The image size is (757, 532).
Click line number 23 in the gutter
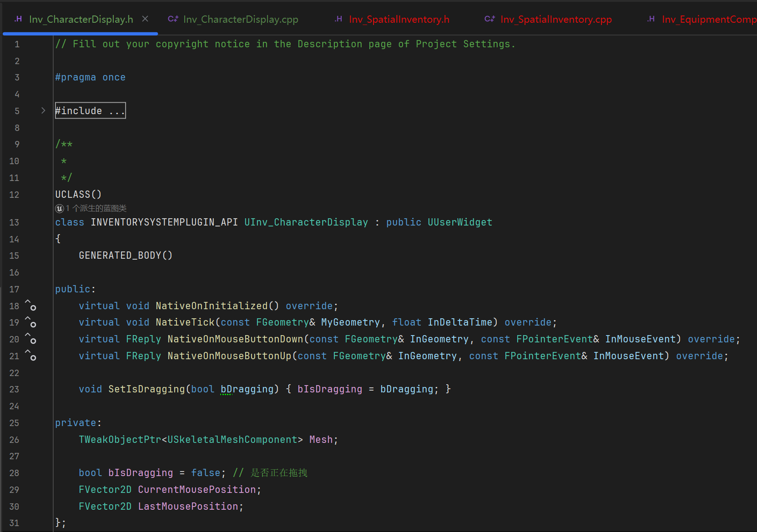[14, 389]
